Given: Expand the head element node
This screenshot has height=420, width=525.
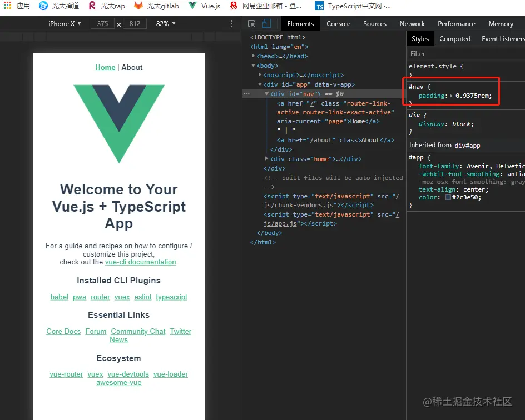Looking at the screenshot, I should click(254, 56).
